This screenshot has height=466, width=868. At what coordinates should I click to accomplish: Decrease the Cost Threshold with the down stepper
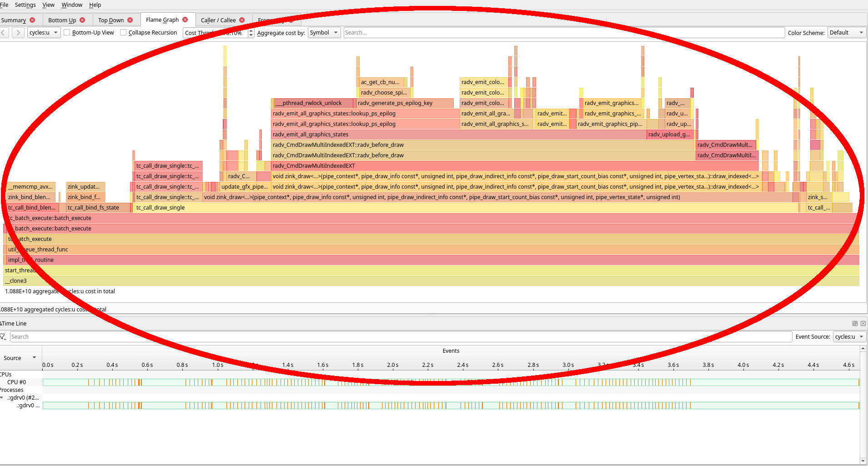[251, 35]
